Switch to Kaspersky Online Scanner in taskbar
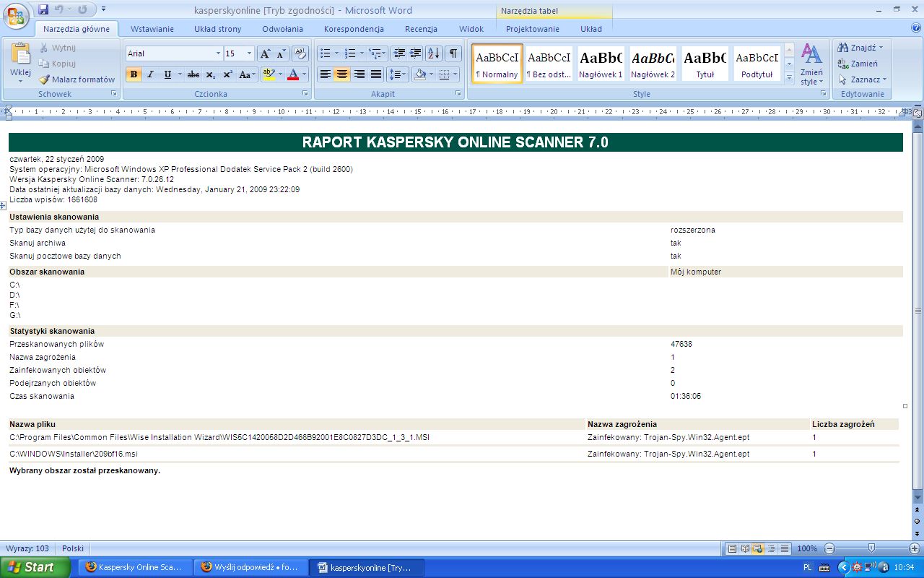The height and width of the screenshot is (578, 924). [135, 567]
